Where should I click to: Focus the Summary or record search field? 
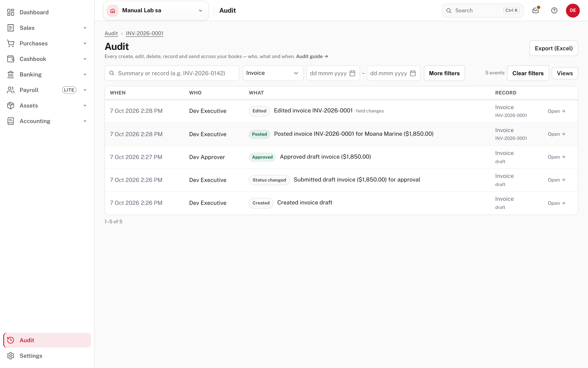pos(172,73)
